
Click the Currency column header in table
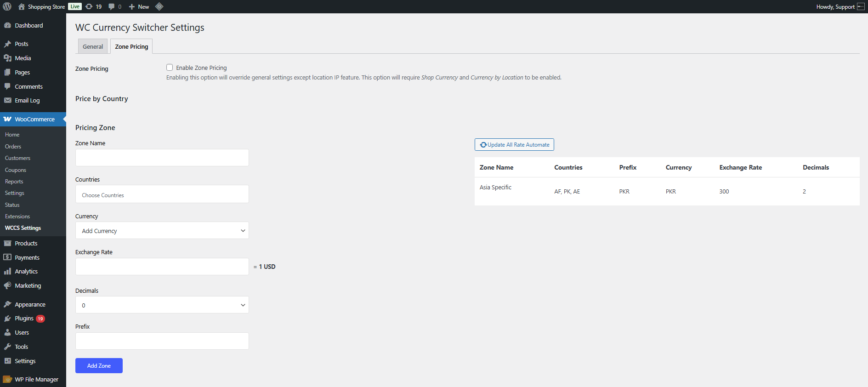click(x=679, y=167)
